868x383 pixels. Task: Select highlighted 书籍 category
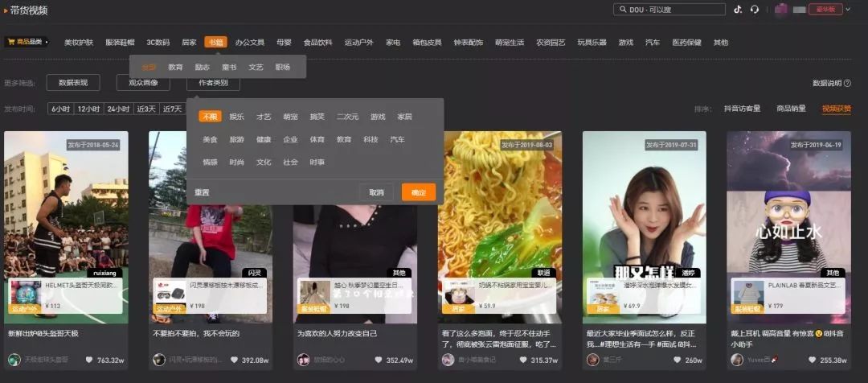click(x=215, y=42)
